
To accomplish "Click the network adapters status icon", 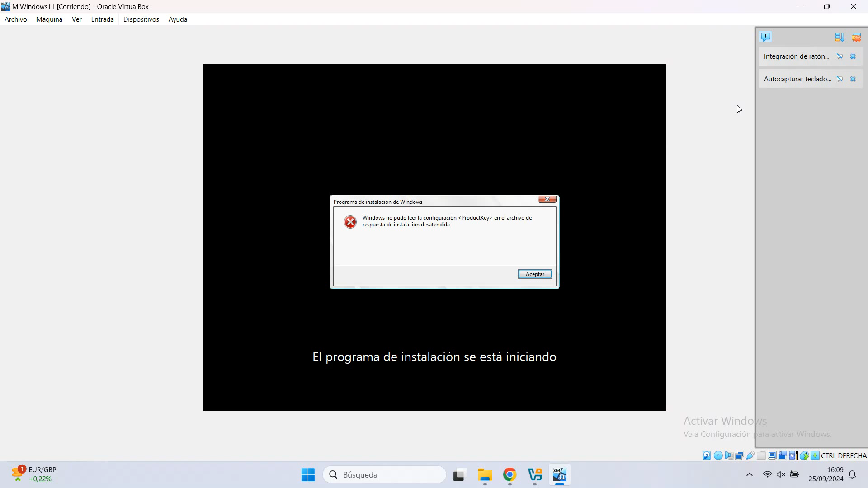I will coord(740,455).
